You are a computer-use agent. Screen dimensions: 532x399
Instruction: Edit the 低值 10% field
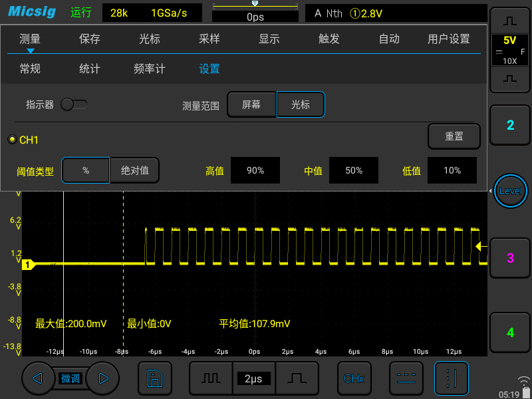pyautogui.click(x=452, y=170)
